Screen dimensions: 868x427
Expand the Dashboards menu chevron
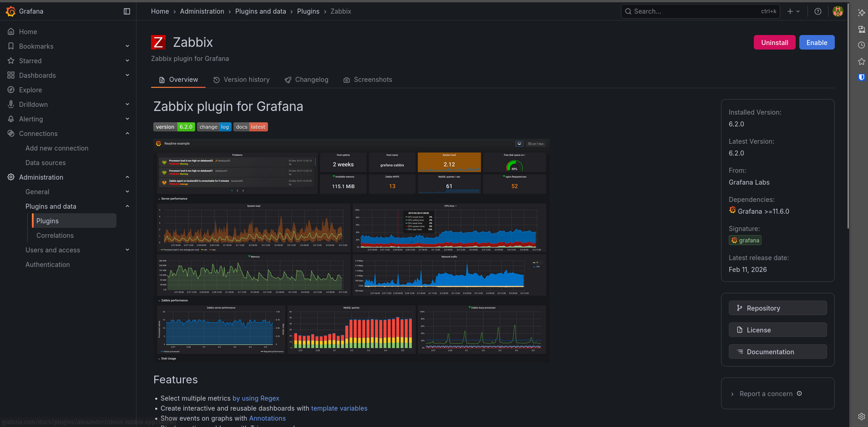tap(127, 75)
